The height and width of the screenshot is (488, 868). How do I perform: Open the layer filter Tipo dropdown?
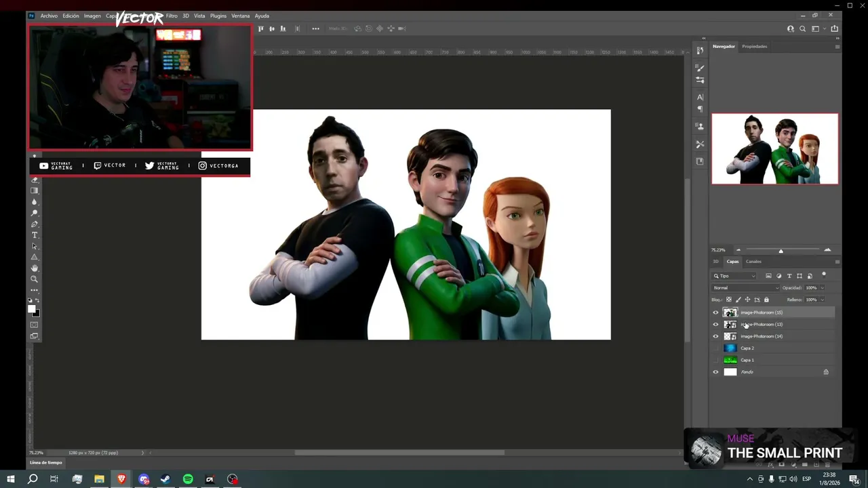point(734,276)
